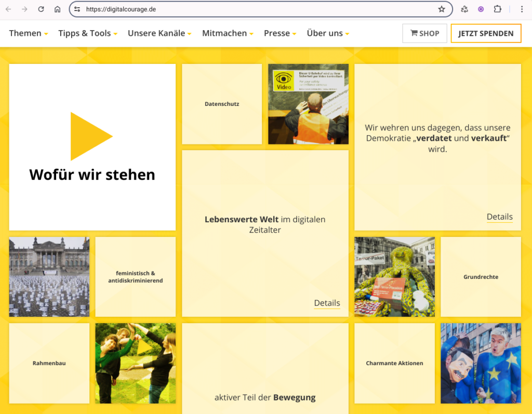Select the Datenschutz tile
Image resolution: width=532 pixels, height=414 pixels.
click(x=222, y=104)
